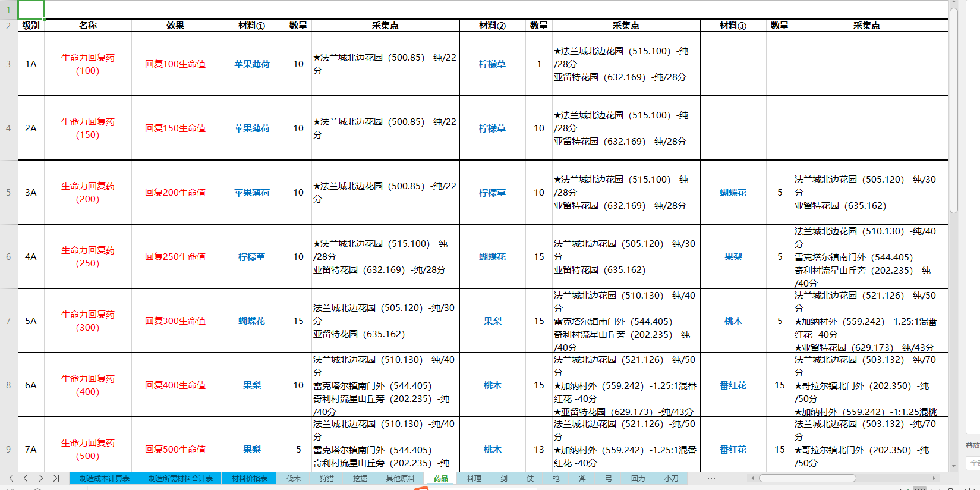Click 蝴蝶花 material ① in the 5A row

tap(252, 321)
